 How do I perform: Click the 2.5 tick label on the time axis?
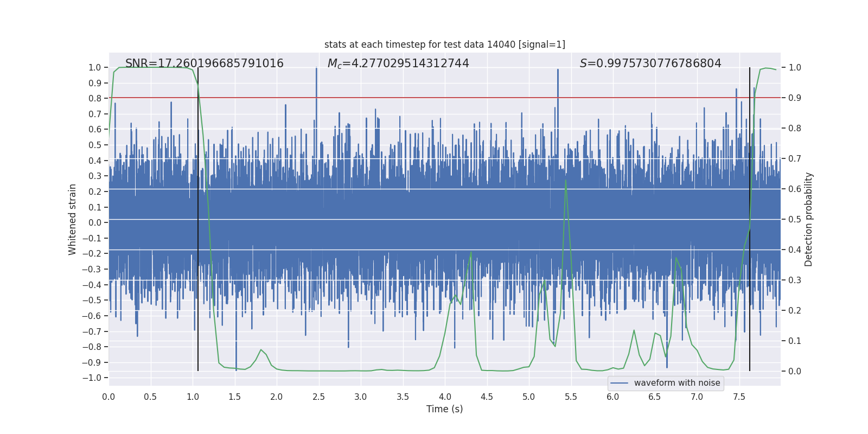[318, 397]
